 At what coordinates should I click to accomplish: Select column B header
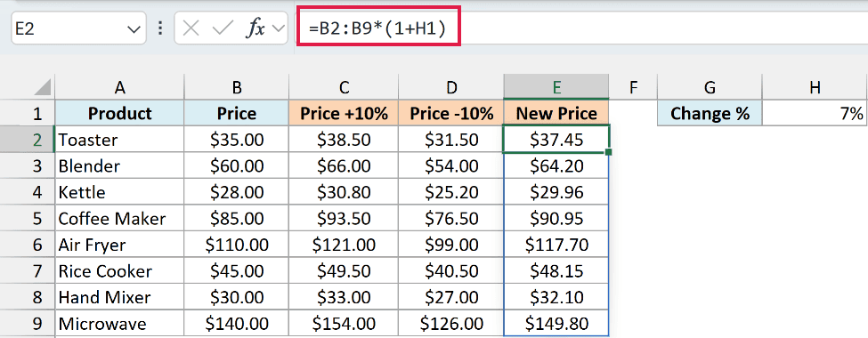click(237, 87)
